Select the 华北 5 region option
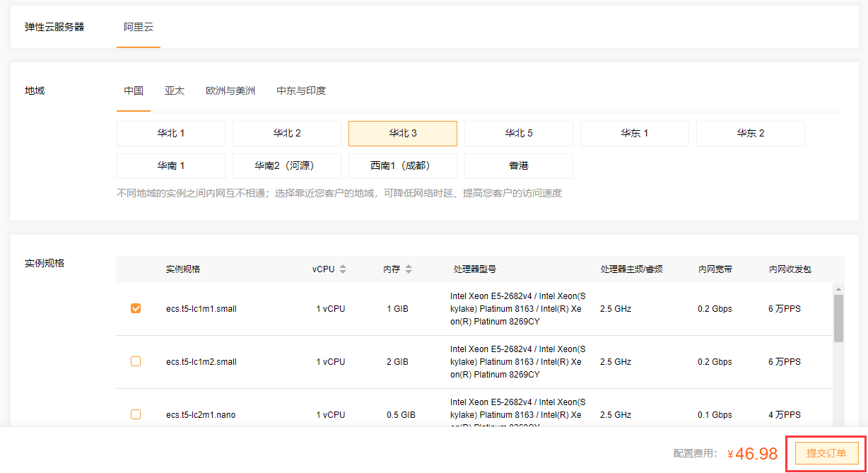 coord(519,134)
